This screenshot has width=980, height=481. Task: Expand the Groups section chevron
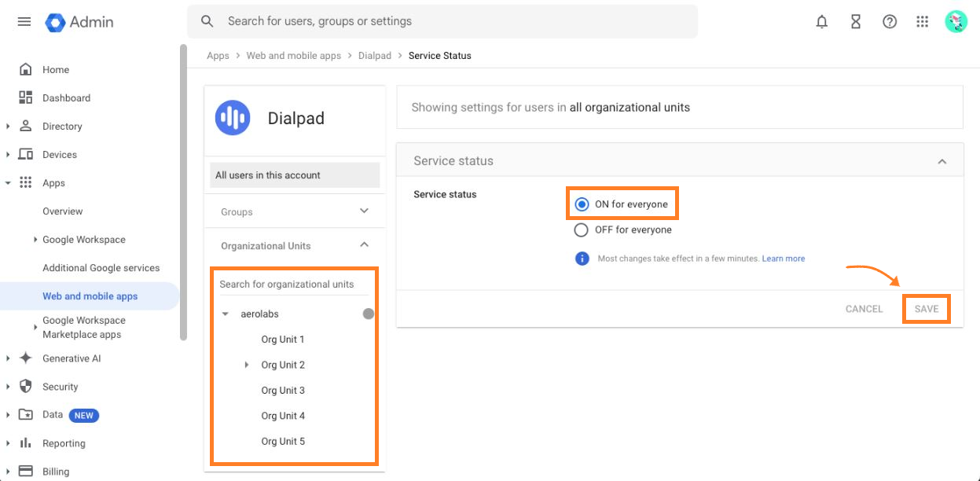(x=364, y=211)
